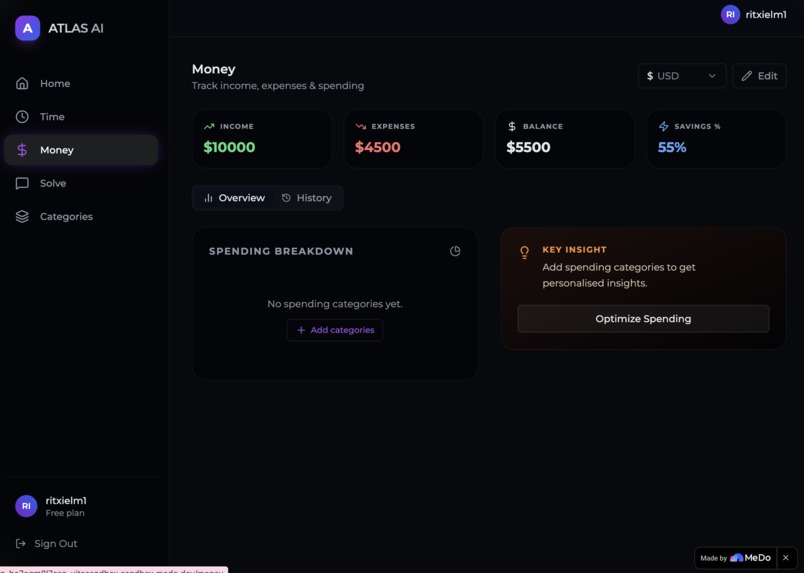Click the $5500 balance value
Screen dimensions: 804x573
(528, 147)
